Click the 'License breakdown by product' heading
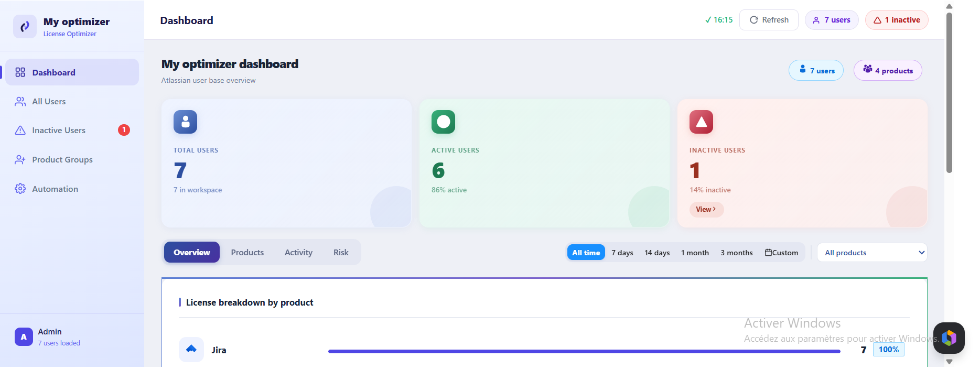This screenshot has width=980, height=369. coord(250,302)
